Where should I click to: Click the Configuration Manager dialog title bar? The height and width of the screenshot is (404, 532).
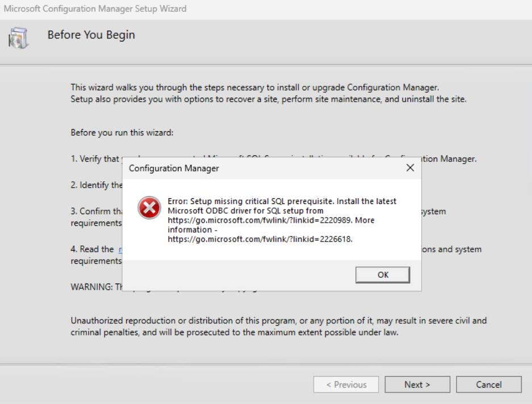[x=256, y=168]
